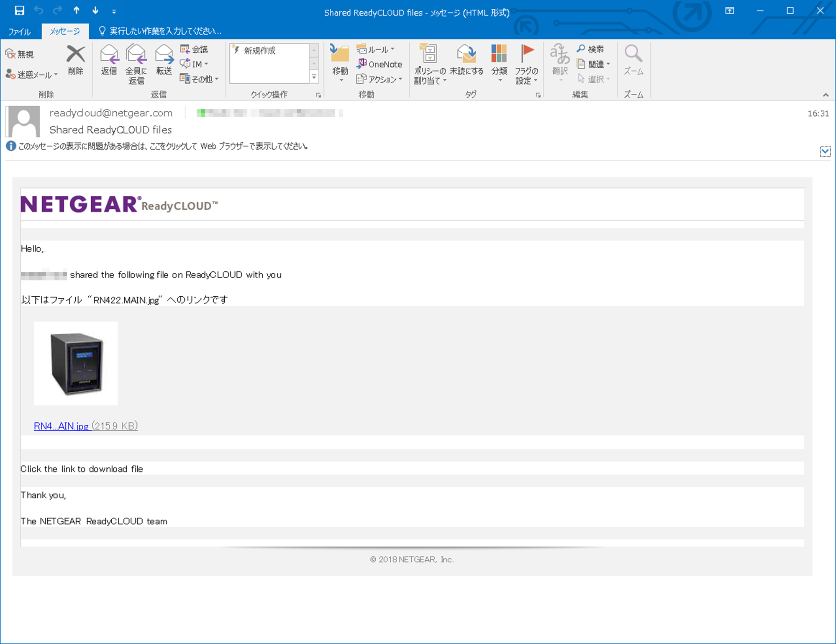This screenshot has height=644, width=836.
Task: Open the 分類 categorize color menu
Action: 499,64
